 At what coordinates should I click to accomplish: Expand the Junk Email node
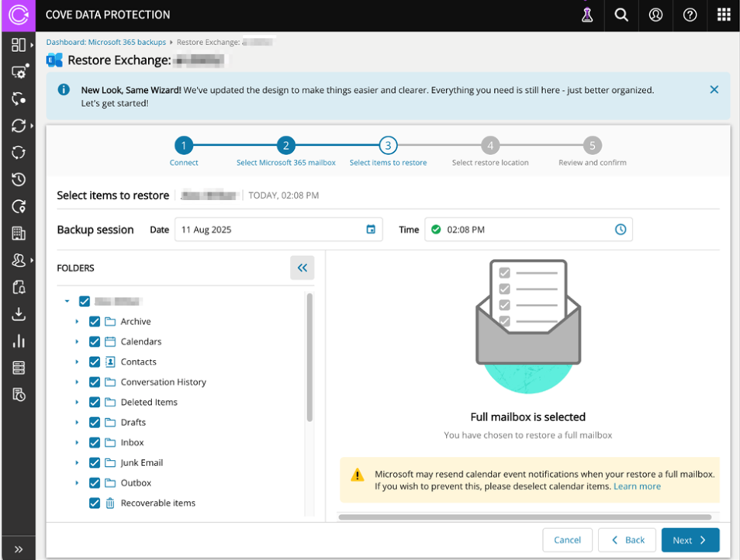[77, 462]
